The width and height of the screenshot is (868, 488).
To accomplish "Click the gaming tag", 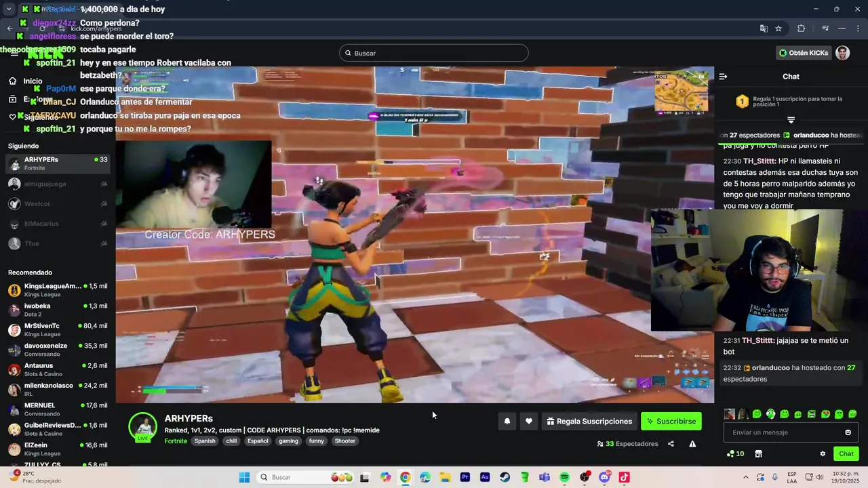I will click(288, 441).
